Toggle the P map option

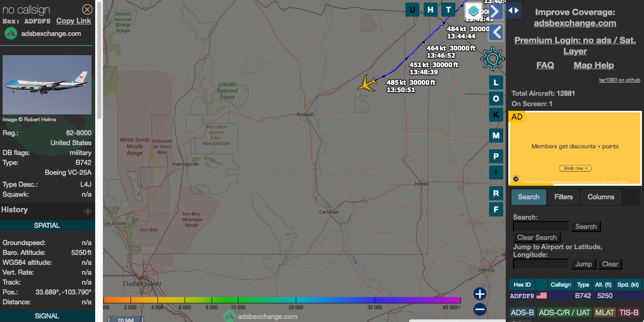tap(496, 157)
